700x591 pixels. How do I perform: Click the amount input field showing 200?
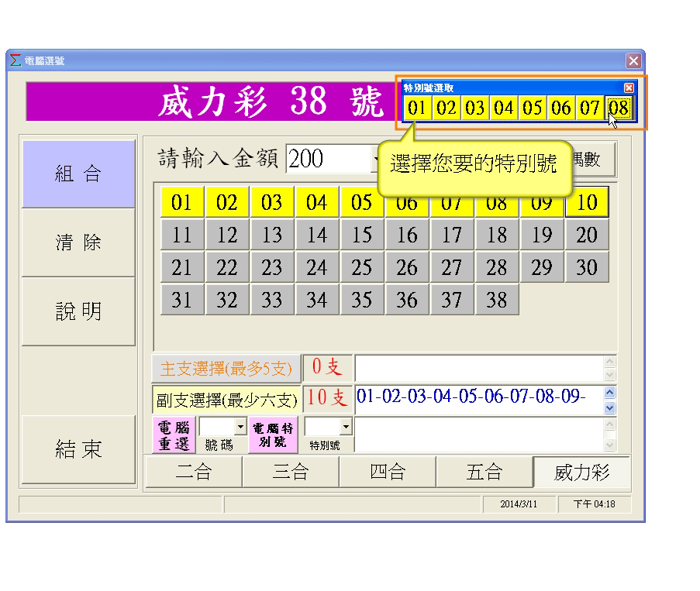[329, 159]
